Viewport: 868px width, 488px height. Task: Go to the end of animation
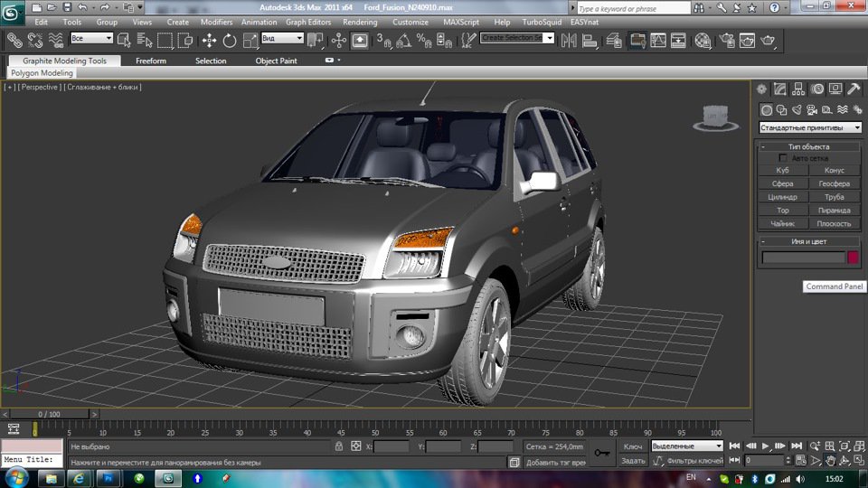797,446
